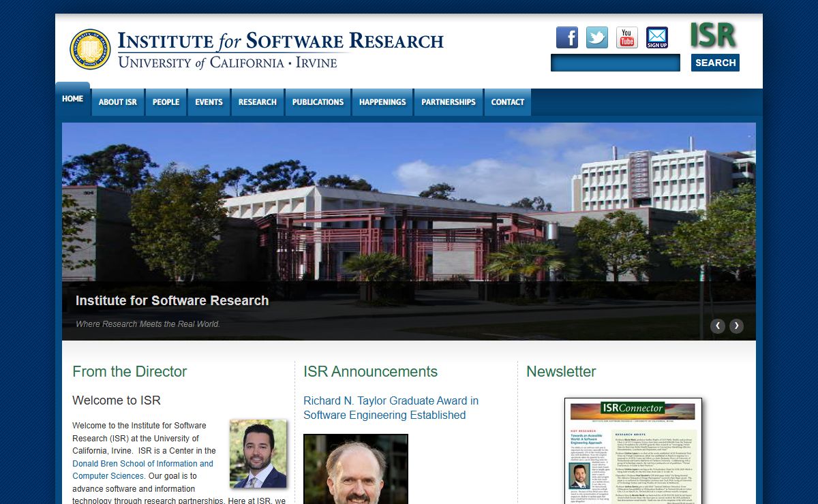This screenshot has height=504, width=818.
Task: Open the EVENTS menu item
Action: [209, 102]
